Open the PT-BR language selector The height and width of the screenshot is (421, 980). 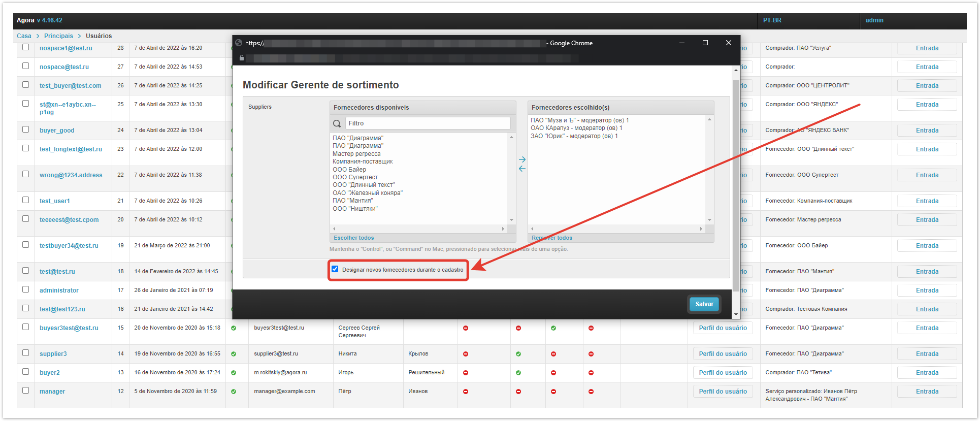tap(772, 20)
